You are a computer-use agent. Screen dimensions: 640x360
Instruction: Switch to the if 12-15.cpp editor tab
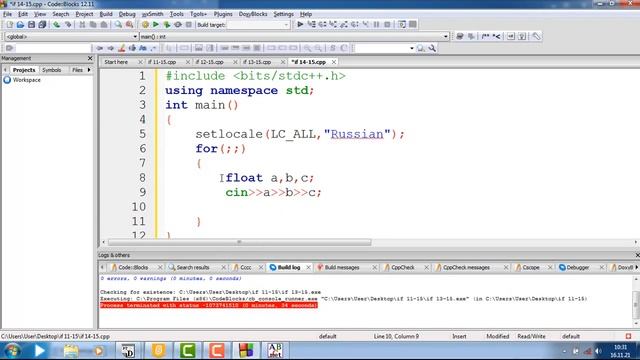[209, 62]
